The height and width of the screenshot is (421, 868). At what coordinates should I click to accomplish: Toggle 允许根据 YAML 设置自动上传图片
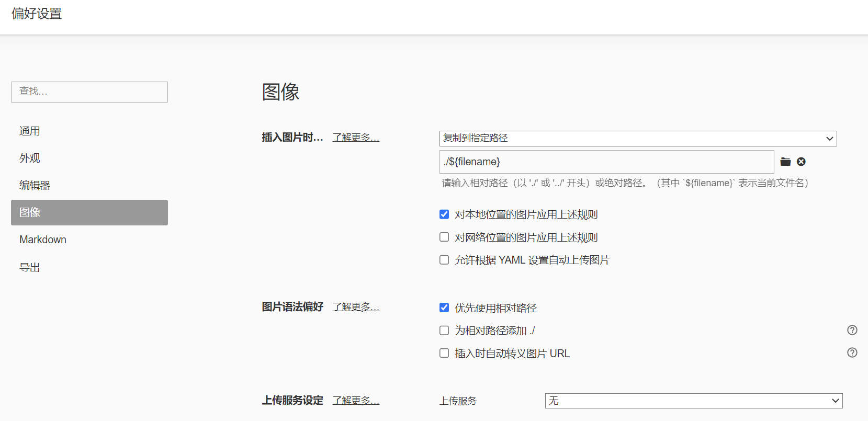444,260
